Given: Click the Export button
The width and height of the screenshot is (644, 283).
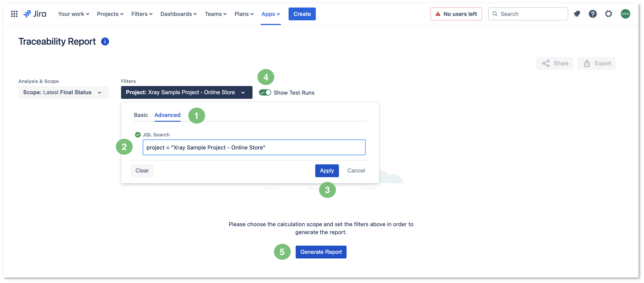Looking at the screenshot, I should (x=596, y=63).
